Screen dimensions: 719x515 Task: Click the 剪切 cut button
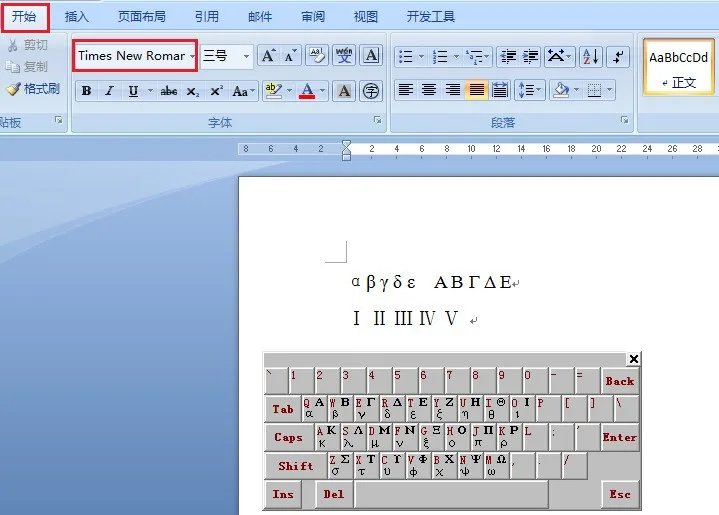[28, 45]
